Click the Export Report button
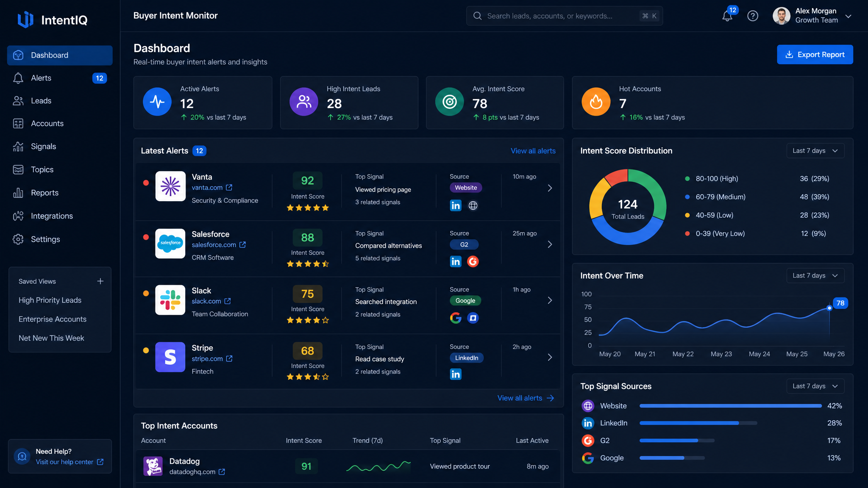Viewport: 868px width, 488px height. pos(815,55)
